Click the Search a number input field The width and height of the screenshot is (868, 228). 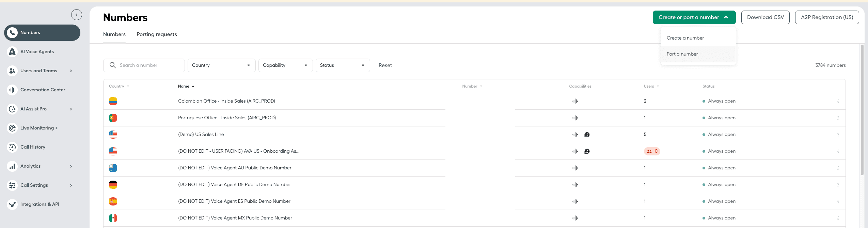pos(150,65)
